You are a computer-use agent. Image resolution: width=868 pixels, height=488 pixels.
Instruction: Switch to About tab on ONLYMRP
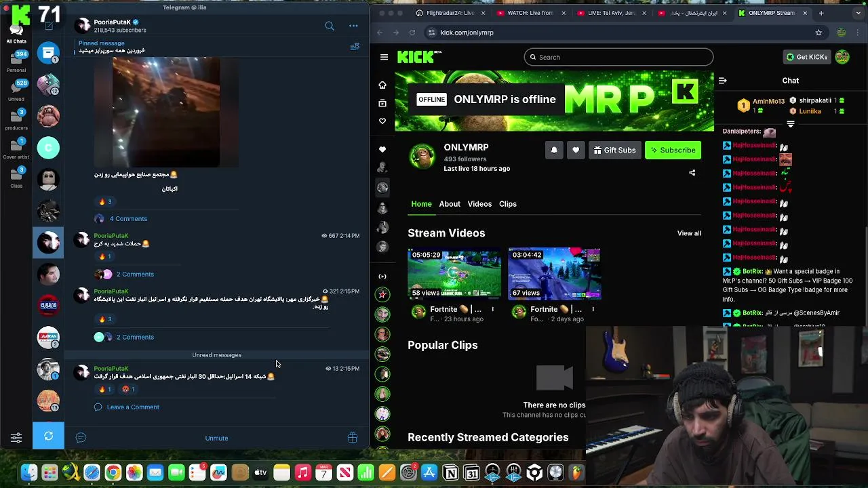tap(450, 204)
